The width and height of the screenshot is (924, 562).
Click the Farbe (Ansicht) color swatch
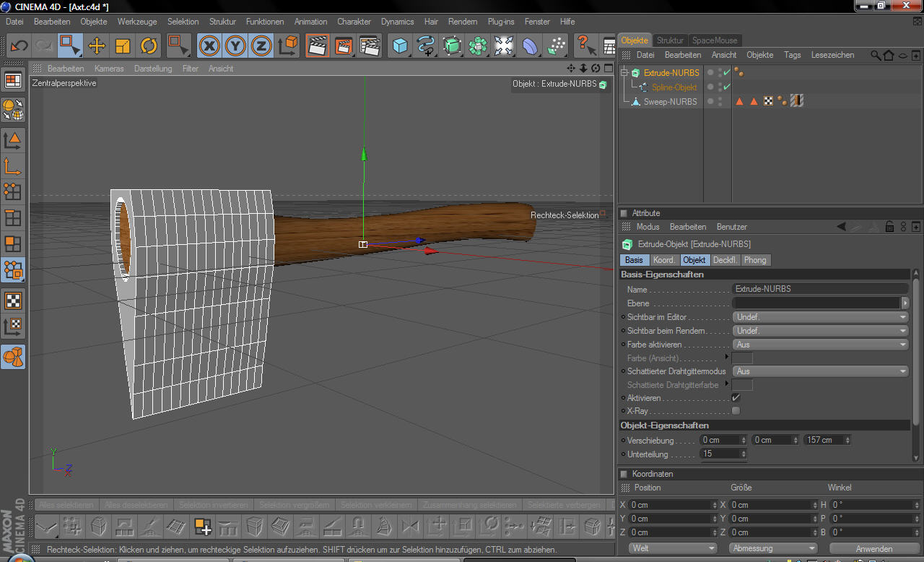tap(742, 358)
